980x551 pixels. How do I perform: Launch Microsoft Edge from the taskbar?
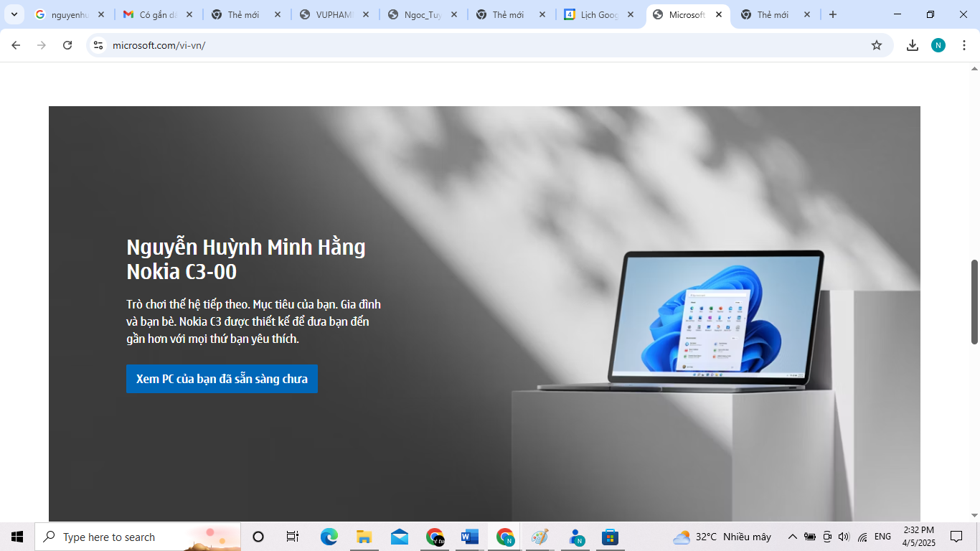(x=329, y=537)
